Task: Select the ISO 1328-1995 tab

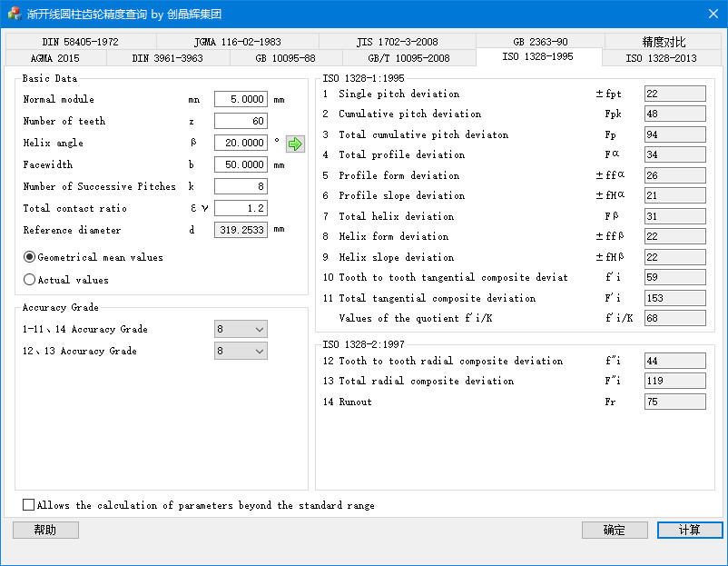Action: [538, 56]
